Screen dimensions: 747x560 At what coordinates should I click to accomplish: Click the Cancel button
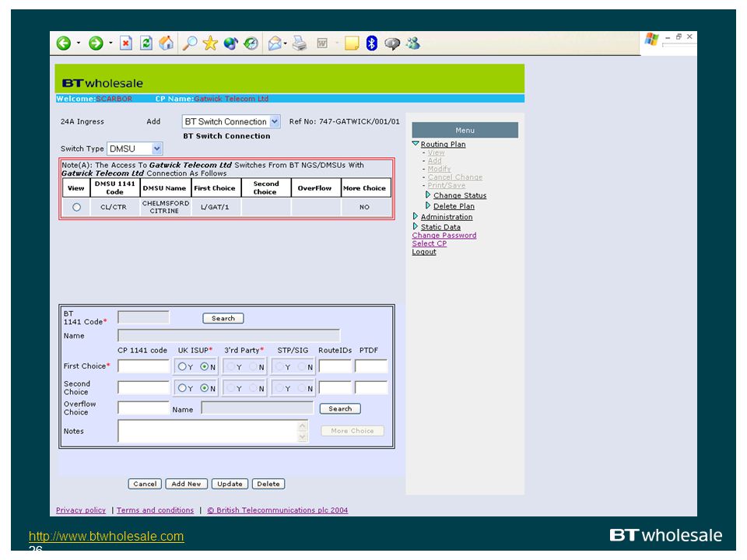145,484
